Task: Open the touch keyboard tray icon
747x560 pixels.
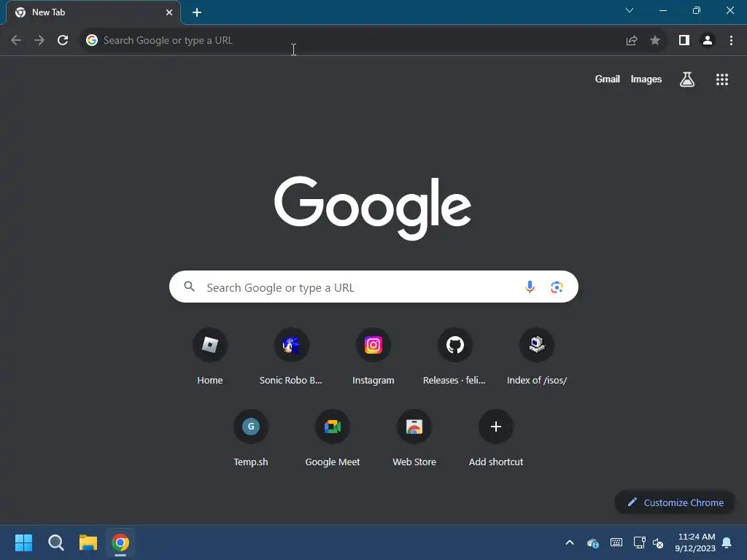Action: (616, 542)
